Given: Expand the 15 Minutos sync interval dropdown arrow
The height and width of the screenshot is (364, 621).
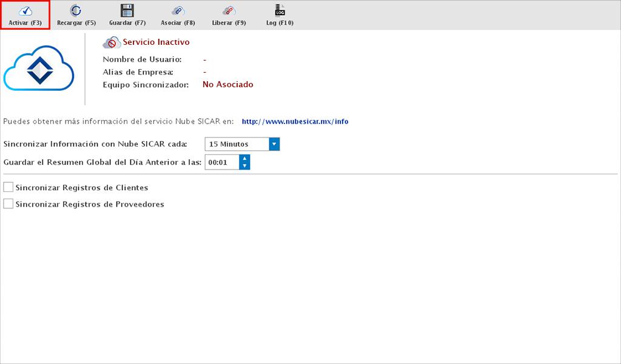Looking at the screenshot, I should [274, 144].
